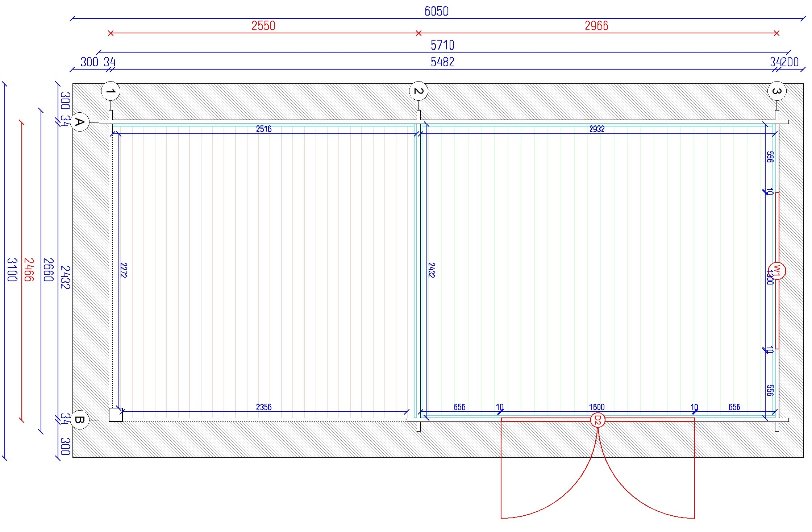
Task: Click grid bubble marker 3
Action: (x=776, y=91)
